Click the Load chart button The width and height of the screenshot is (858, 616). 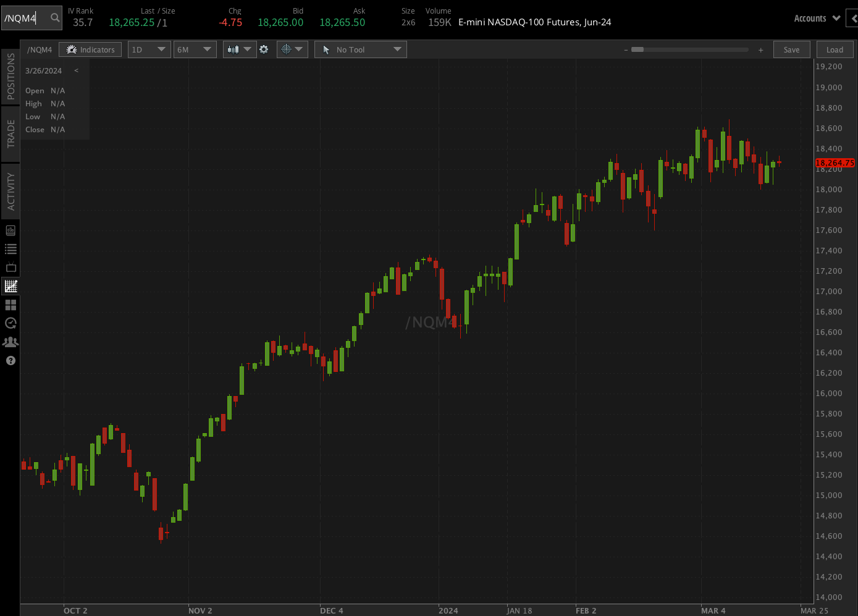[835, 50]
